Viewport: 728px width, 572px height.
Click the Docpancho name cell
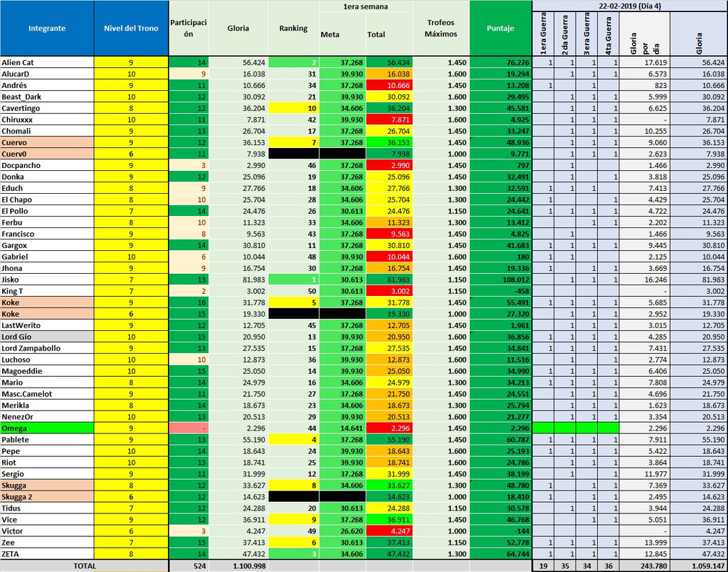(47, 165)
